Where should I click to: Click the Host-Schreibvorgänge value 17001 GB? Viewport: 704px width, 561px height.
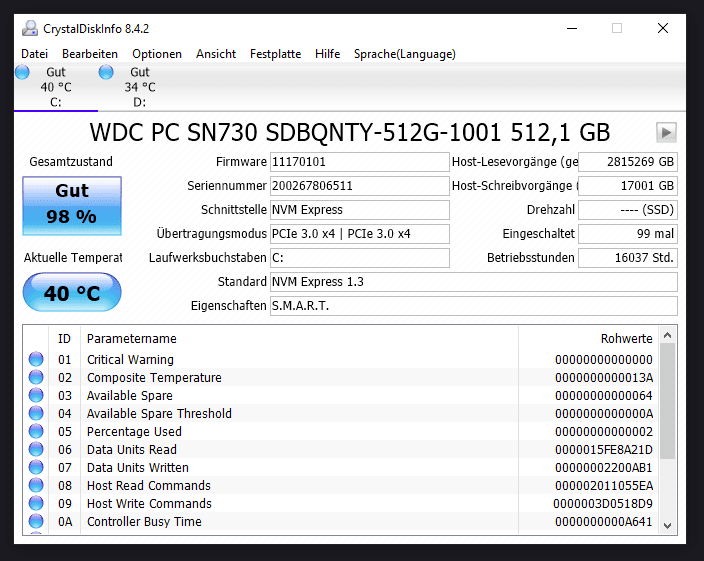click(628, 186)
